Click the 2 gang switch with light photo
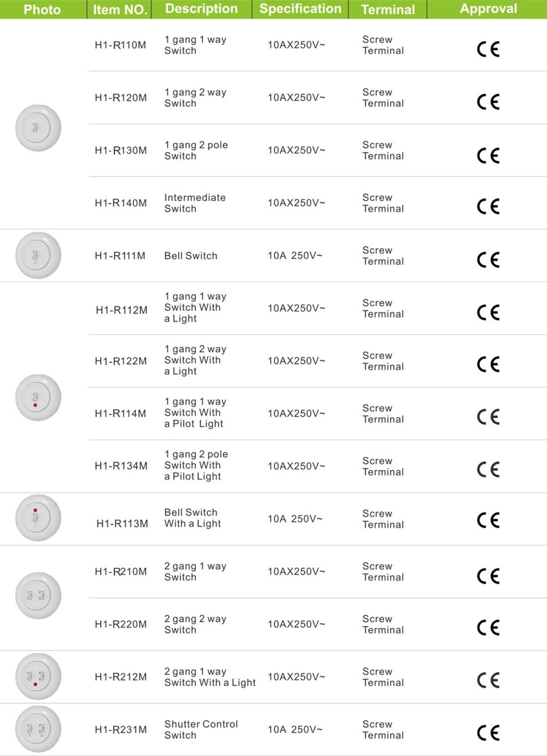Image resolution: width=547 pixels, height=756 pixels. [38, 676]
